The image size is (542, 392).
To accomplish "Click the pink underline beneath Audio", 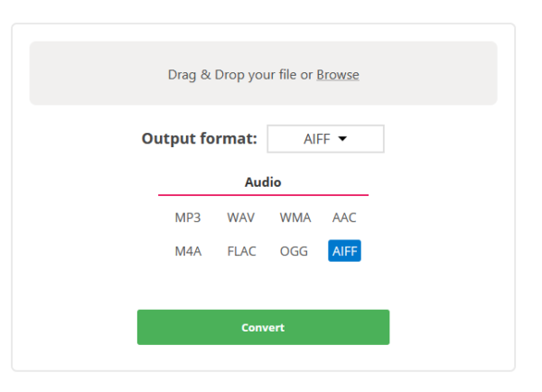I will click(x=264, y=195).
